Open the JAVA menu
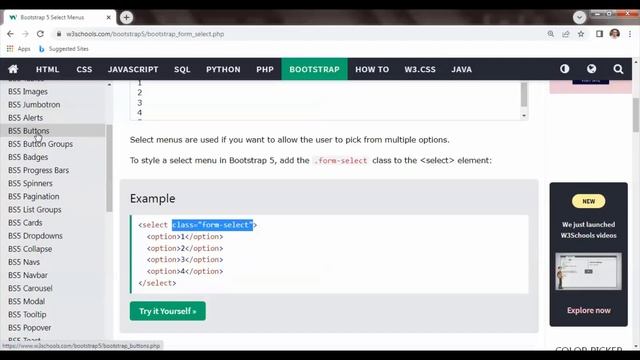640x360 pixels. tap(462, 69)
